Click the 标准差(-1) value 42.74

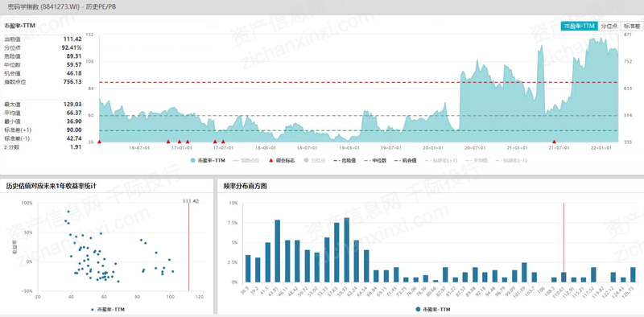click(x=74, y=138)
